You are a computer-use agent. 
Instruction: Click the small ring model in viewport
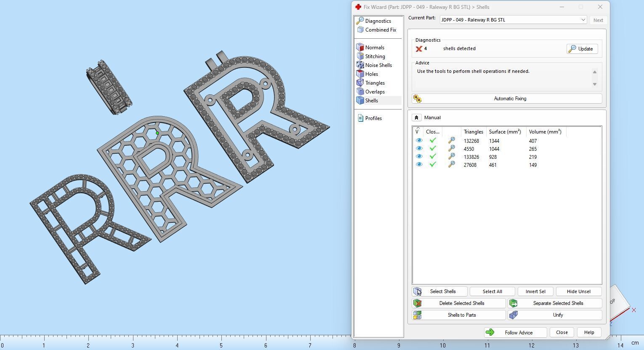point(109,88)
